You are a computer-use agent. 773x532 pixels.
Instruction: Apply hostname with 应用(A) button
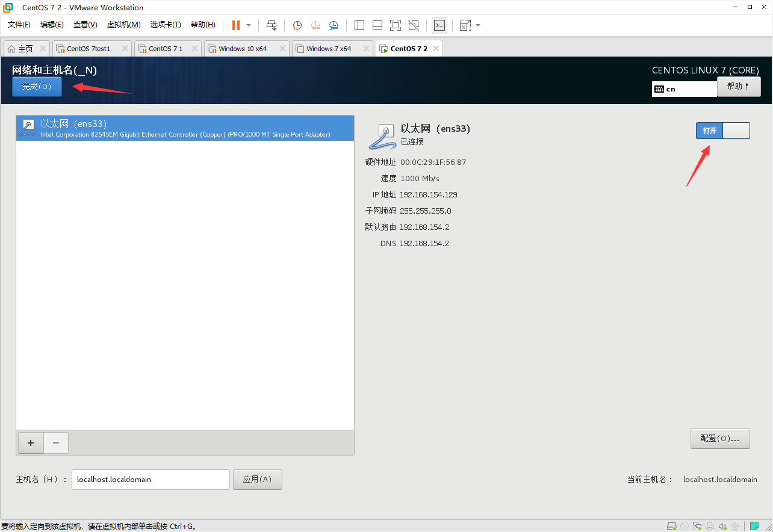[x=257, y=480]
